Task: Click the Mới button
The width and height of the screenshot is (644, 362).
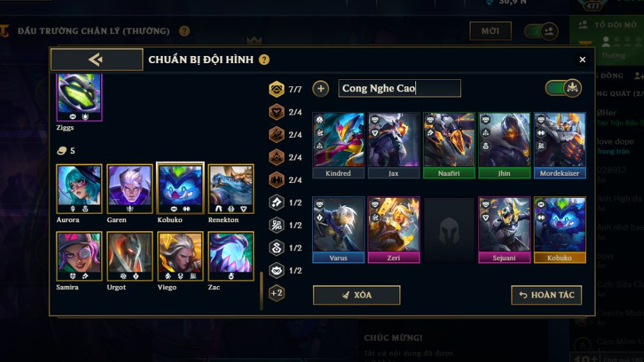Action: coord(490,31)
